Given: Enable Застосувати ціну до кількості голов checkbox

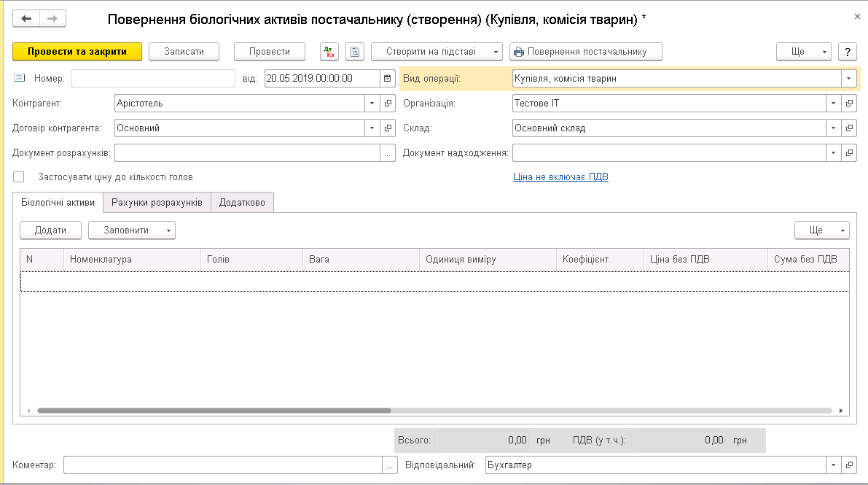Looking at the screenshot, I should point(19,176).
